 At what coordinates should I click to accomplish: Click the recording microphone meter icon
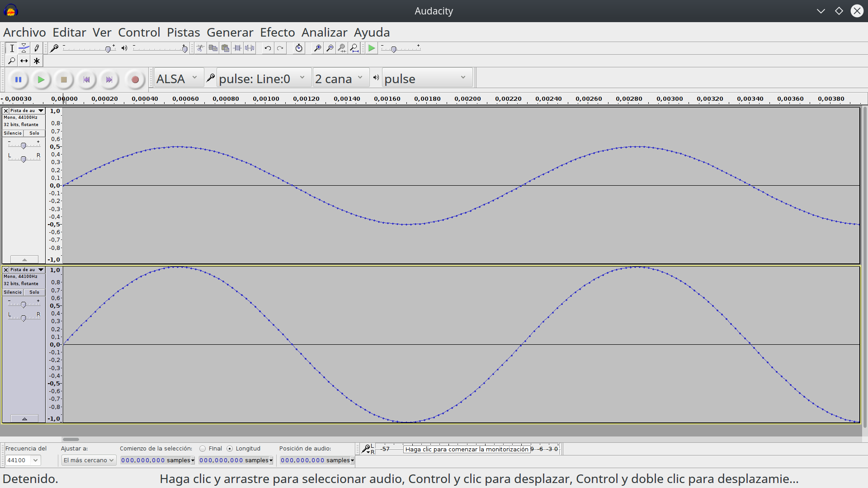coord(54,48)
